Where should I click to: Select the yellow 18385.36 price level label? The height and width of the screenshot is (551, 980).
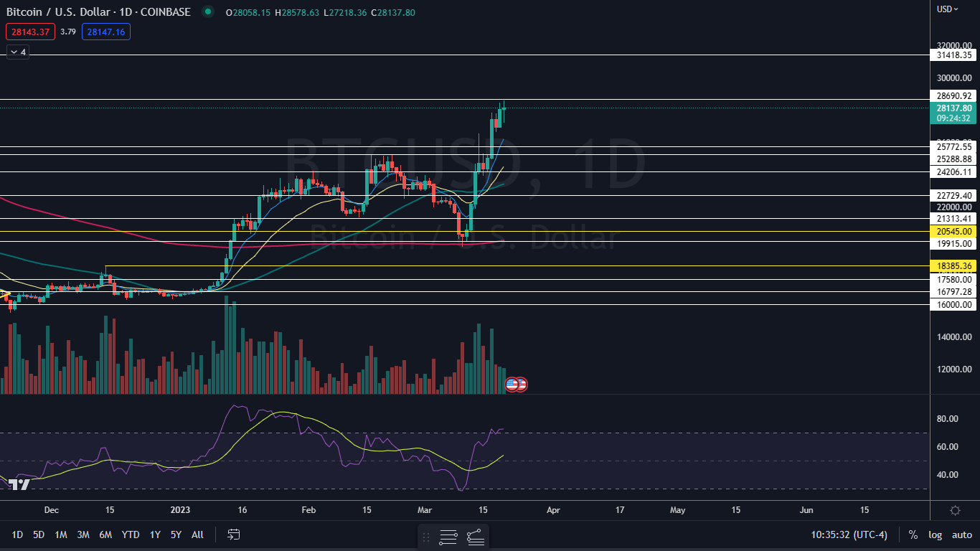(954, 265)
